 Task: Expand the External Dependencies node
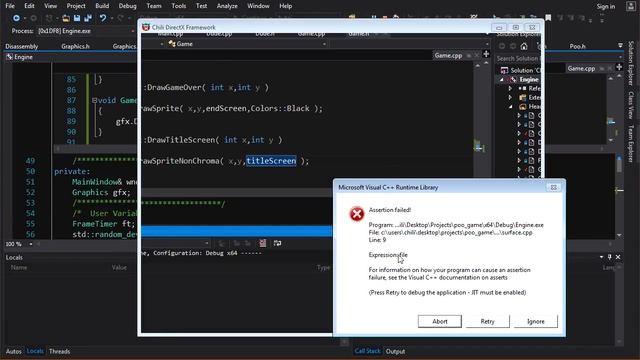point(510,98)
